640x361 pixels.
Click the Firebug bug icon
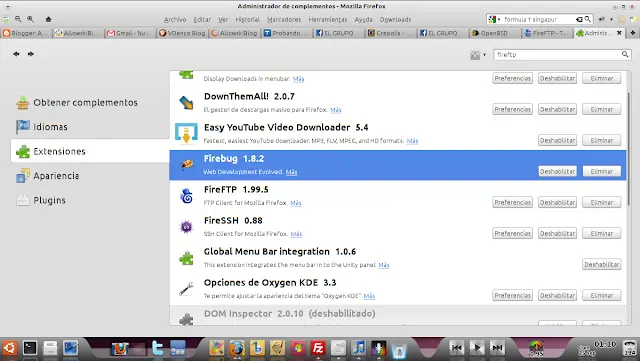pyautogui.click(x=187, y=164)
